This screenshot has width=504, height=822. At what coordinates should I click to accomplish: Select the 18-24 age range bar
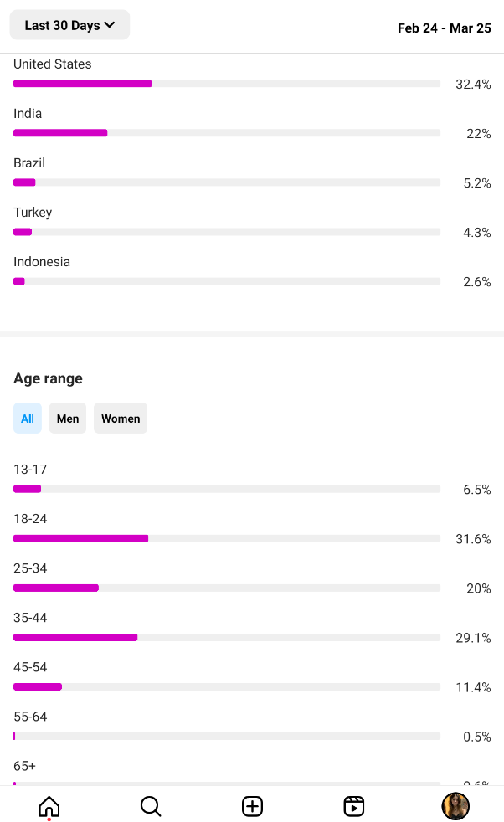coord(227,538)
